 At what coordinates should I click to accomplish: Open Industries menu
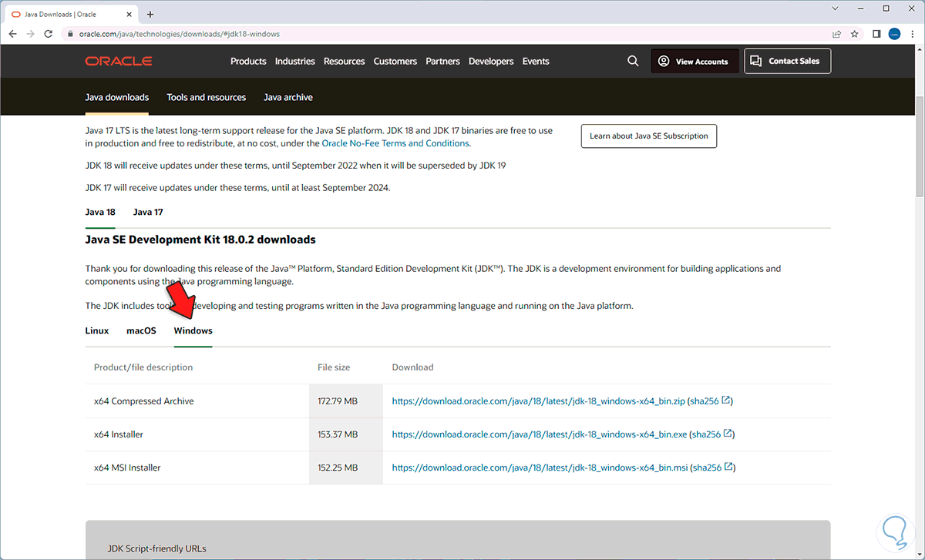click(x=295, y=61)
